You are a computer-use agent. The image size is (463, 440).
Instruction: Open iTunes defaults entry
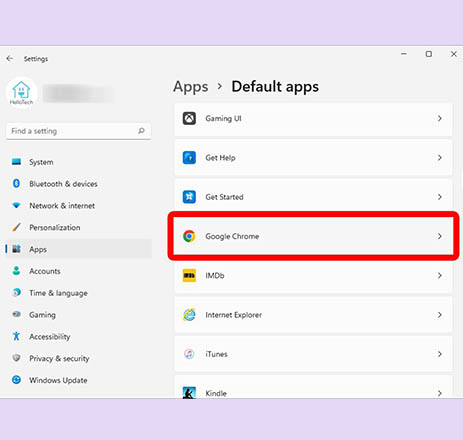[313, 354]
